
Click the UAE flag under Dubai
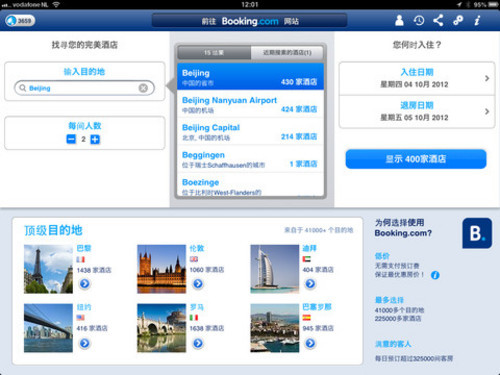pos(307,259)
